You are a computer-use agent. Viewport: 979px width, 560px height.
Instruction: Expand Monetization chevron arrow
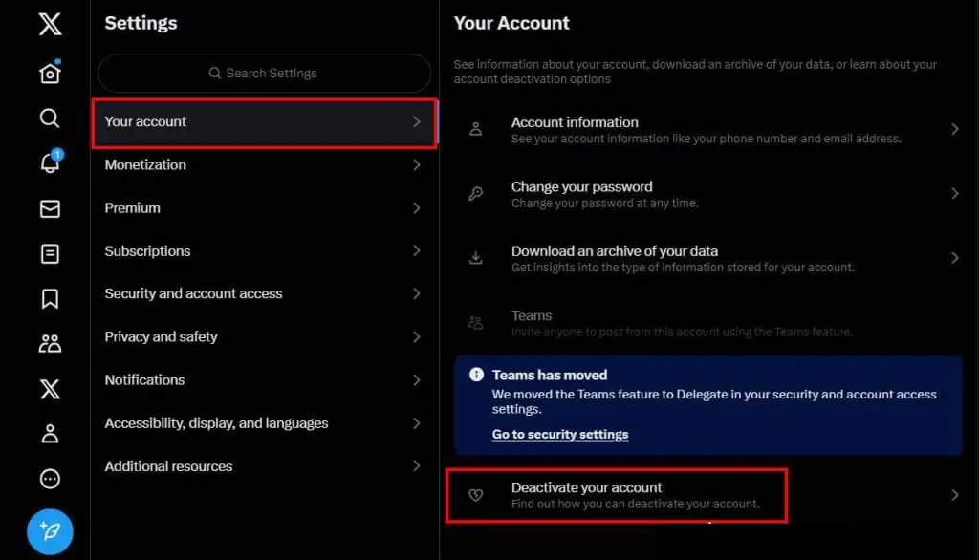click(417, 164)
